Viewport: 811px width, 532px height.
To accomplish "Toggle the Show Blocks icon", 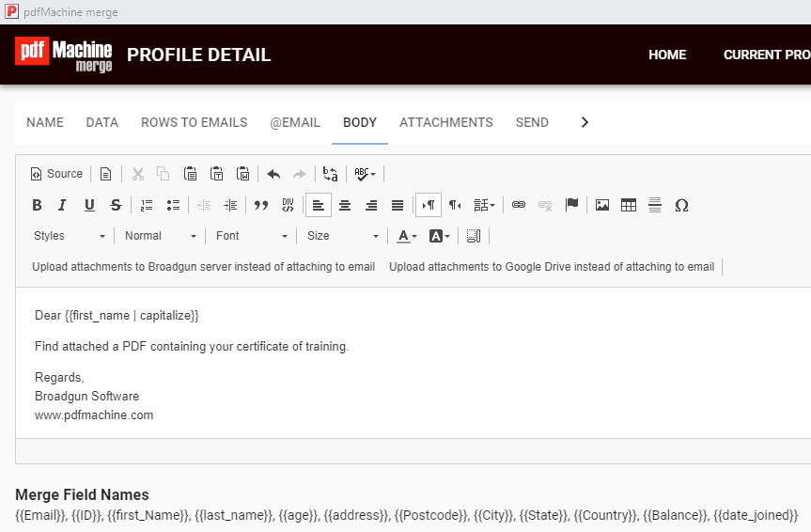I will (x=474, y=236).
